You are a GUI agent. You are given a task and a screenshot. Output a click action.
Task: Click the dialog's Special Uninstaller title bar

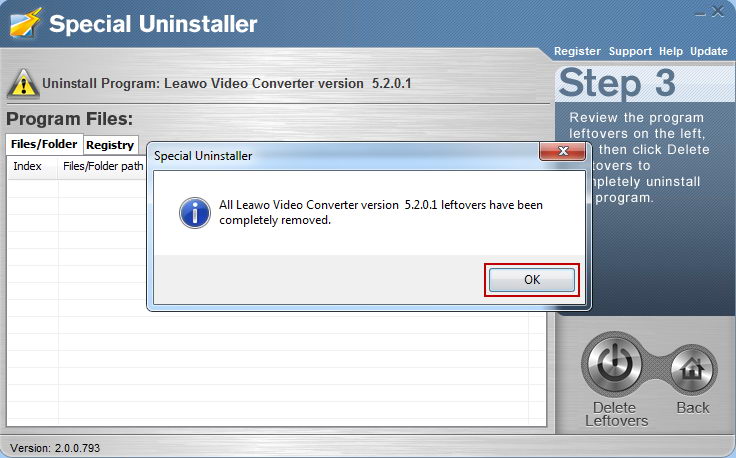coord(345,156)
